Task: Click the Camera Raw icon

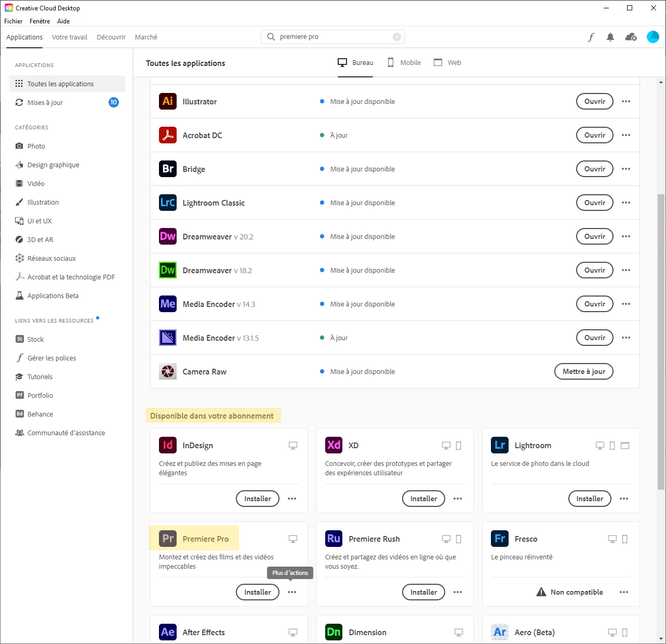Action: pyautogui.click(x=168, y=371)
